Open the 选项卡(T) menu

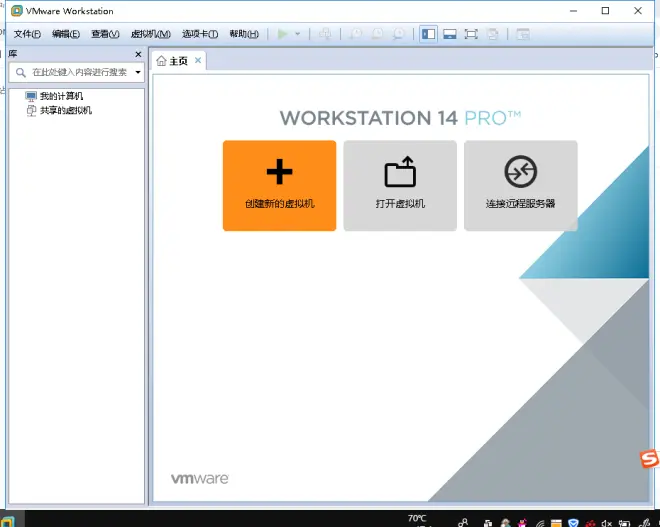pos(200,34)
